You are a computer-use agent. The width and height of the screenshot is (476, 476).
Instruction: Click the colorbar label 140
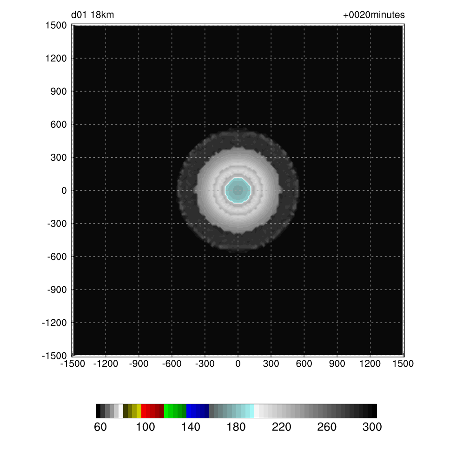[x=191, y=427]
